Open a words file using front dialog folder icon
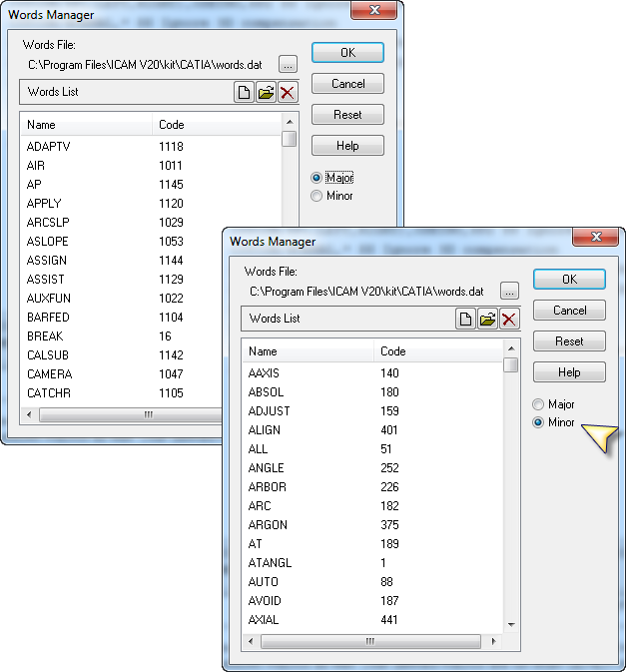This screenshot has height=672, width=626. (487, 319)
